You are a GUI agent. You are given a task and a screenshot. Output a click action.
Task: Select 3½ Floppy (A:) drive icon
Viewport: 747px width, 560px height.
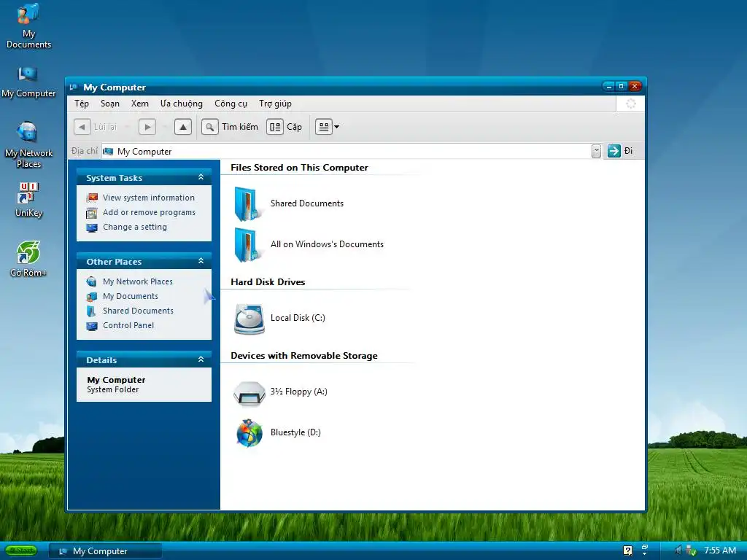249,393
